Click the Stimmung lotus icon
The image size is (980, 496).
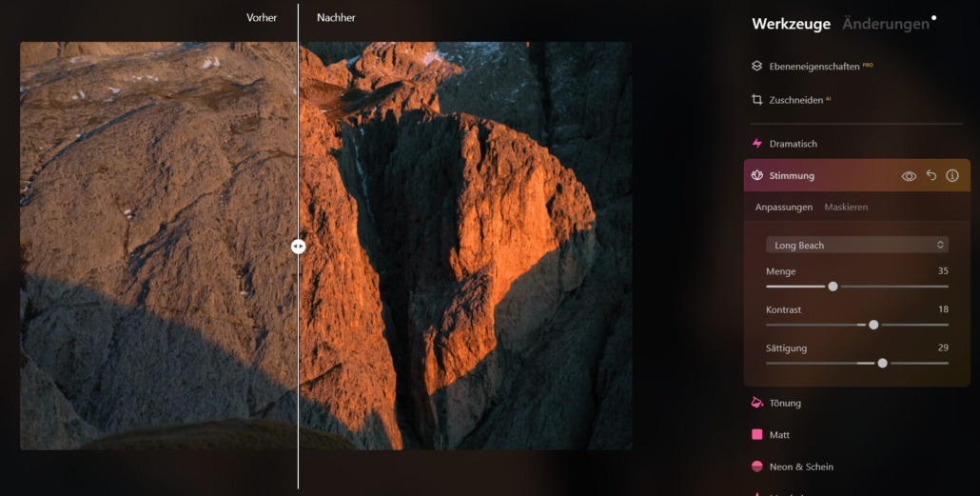tap(757, 176)
